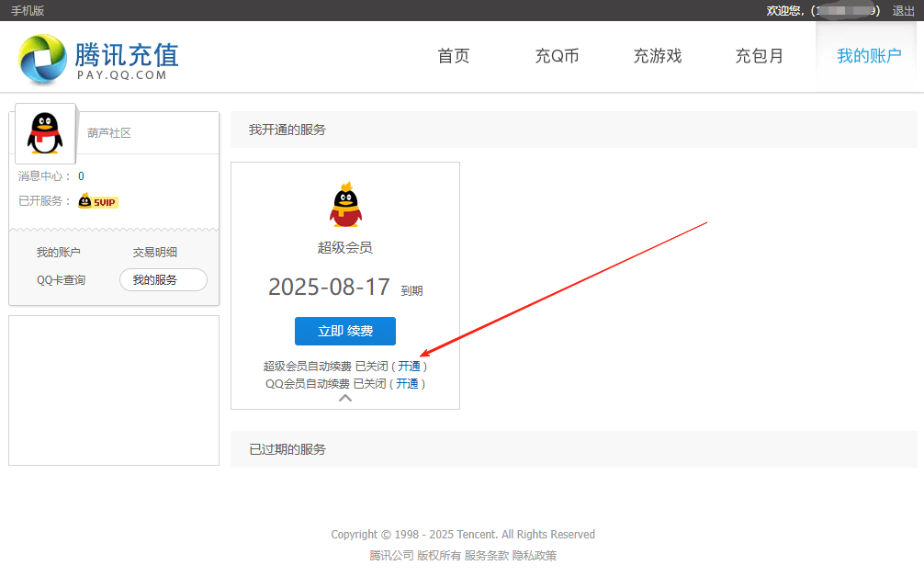The width and height of the screenshot is (924, 588).
Task: Click the 版权所有 footer text
Action: [x=439, y=556]
